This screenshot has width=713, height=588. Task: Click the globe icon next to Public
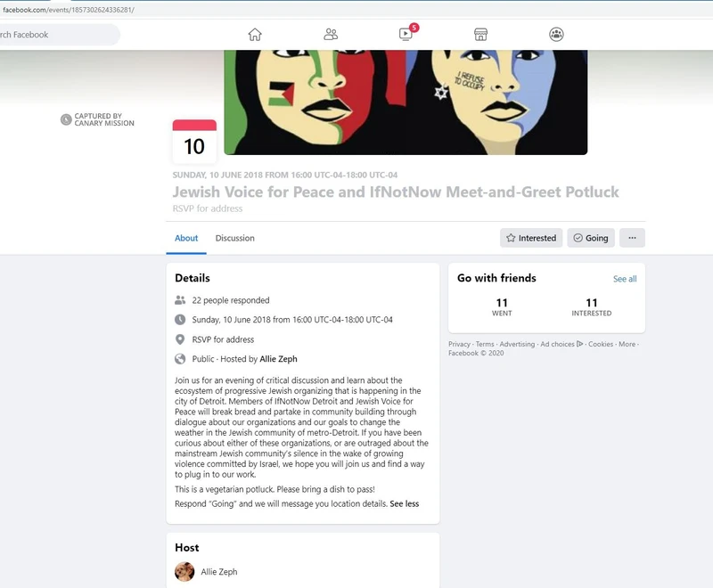click(181, 360)
